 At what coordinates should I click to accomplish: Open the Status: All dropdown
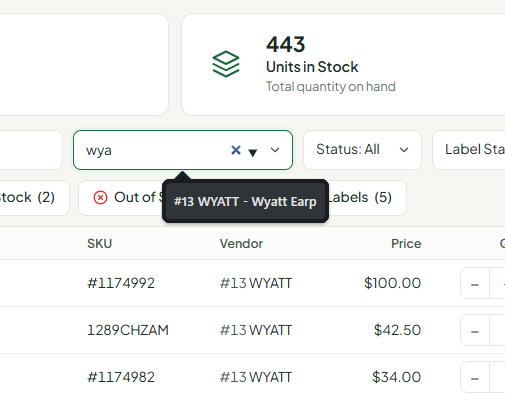point(362,150)
